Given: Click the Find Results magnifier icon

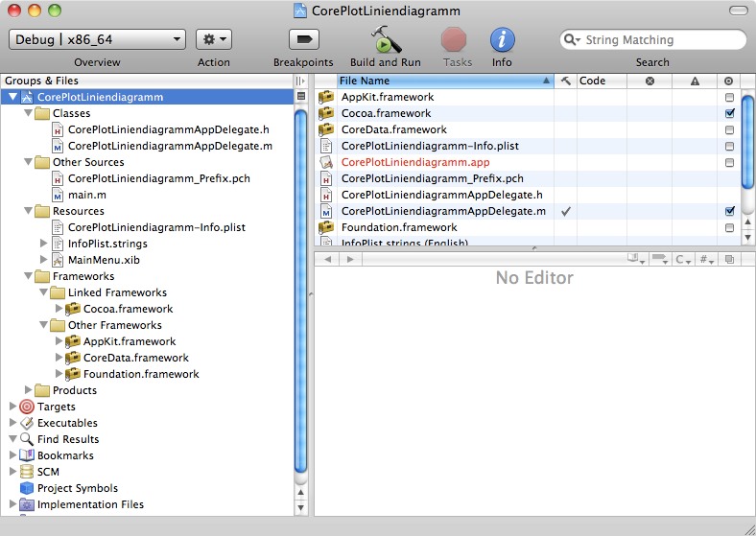Looking at the screenshot, I should pyautogui.click(x=27, y=439).
